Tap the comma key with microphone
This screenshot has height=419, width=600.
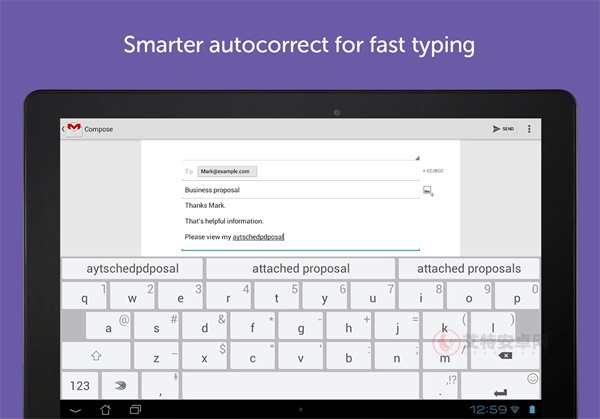160,385
